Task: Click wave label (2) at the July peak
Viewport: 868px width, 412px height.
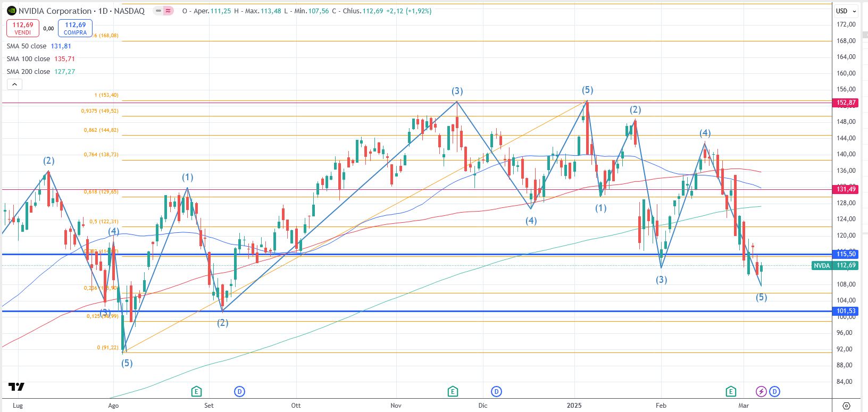Action: pyautogui.click(x=48, y=161)
